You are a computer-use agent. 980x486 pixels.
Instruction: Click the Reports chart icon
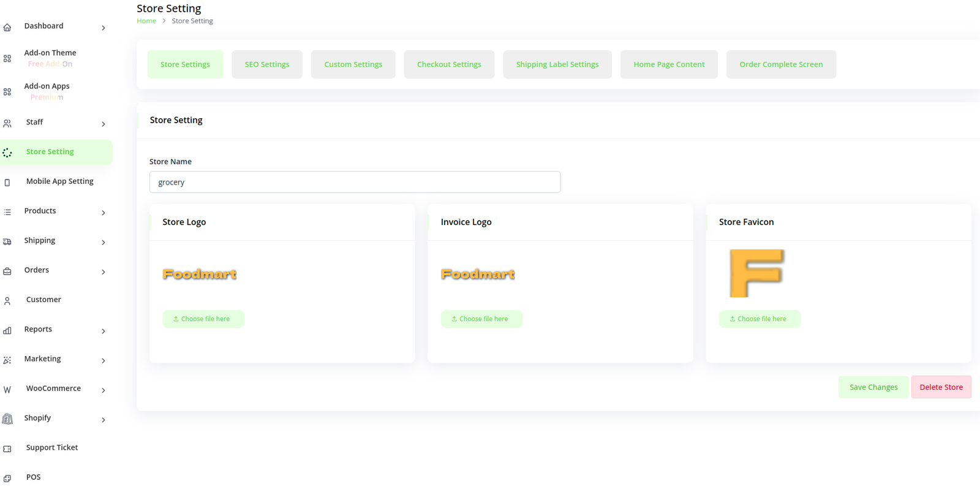pyautogui.click(x=7, y=331)
